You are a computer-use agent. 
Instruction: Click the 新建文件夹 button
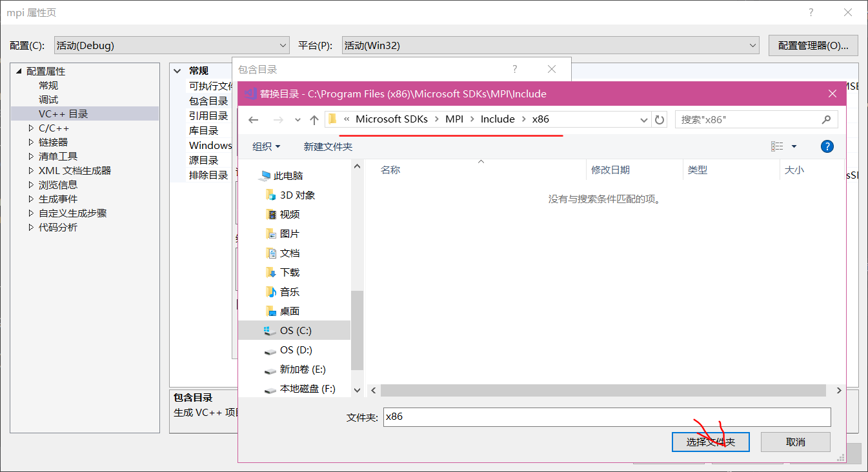point(327,146)
